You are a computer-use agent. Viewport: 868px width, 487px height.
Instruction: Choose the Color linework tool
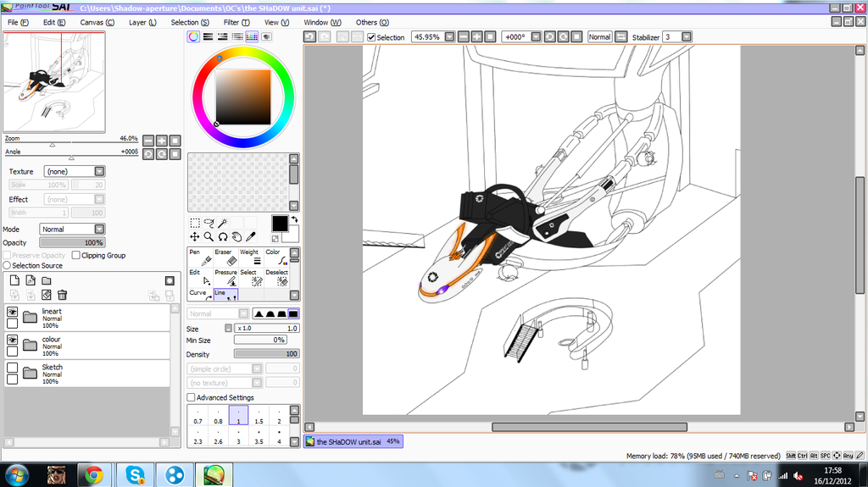(x=277, y=257)
